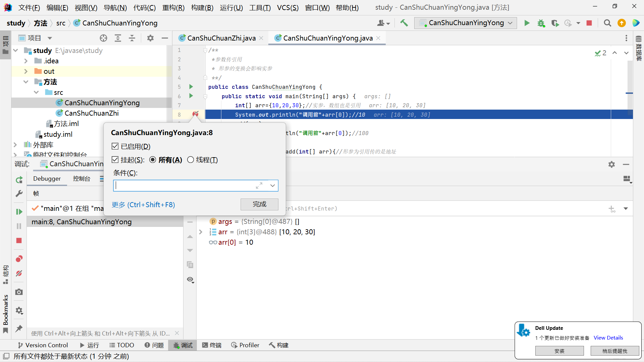Viewport: 644px width, 362px height.
Task: Click the red Stop icon in debug sidebar
Action: point(19,241)
